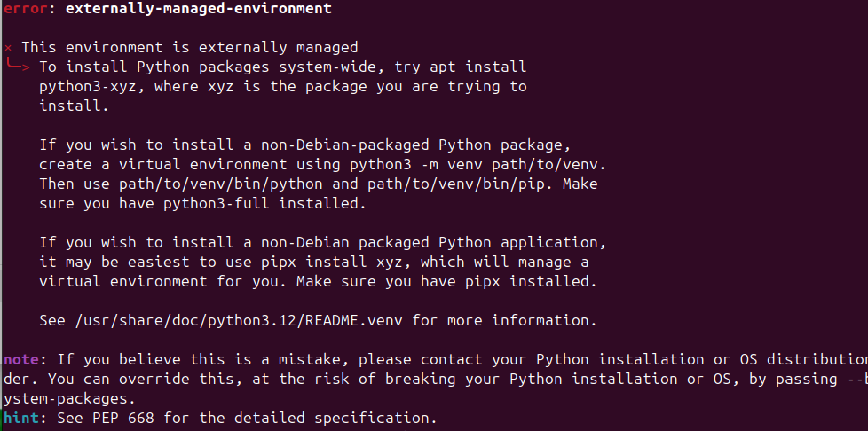The height and width of the screenshot is (431, 868).
Task: Click the red "error" label at top
Action: [x=21, y=9]
